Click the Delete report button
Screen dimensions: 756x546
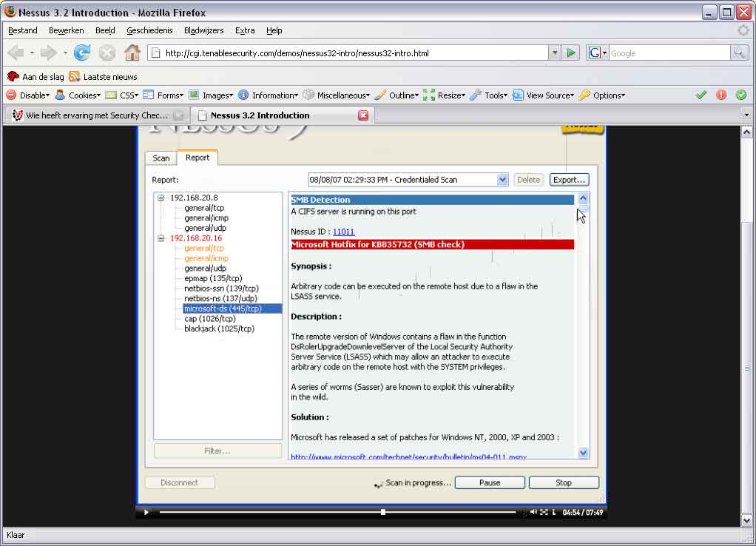click(x=528, y=180)
